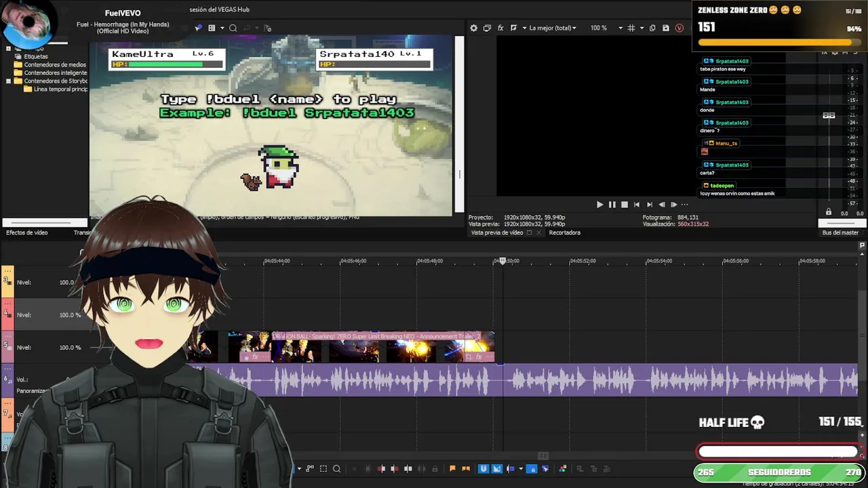Open video output FX (fx) icon
This screenshot has height=488, width=868.
click(x=500, y=28)
